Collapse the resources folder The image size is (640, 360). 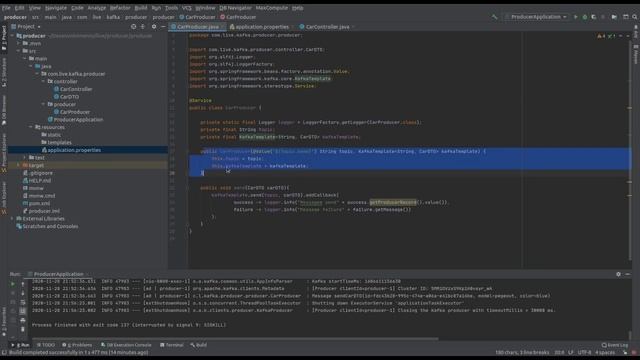tap(31, 127)
